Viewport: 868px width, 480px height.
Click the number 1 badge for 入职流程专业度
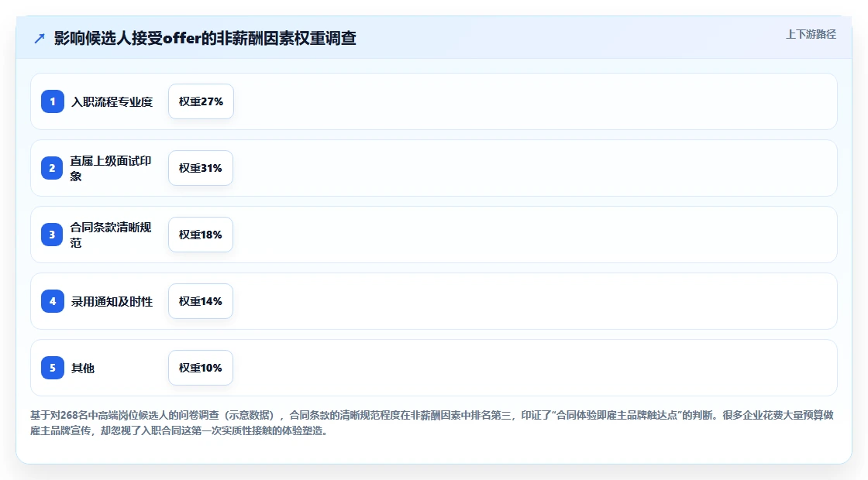click(53, 101)
